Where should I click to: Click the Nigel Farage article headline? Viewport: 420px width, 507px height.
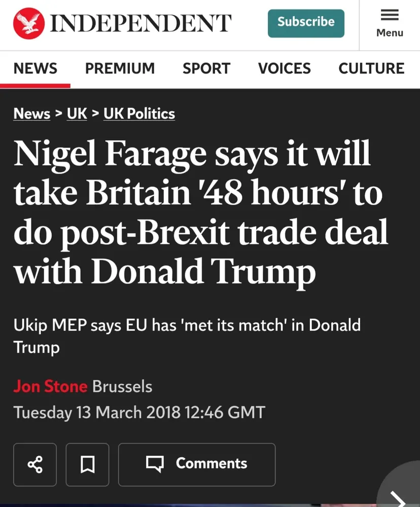click(x=200, y=212)
